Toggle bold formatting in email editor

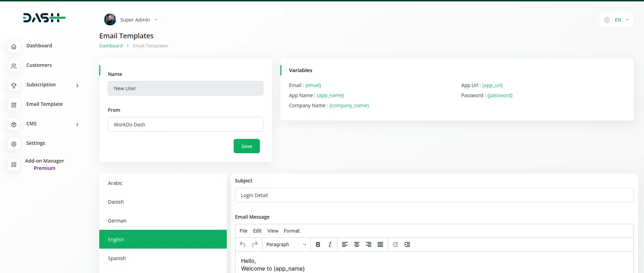tap(318, 244)
